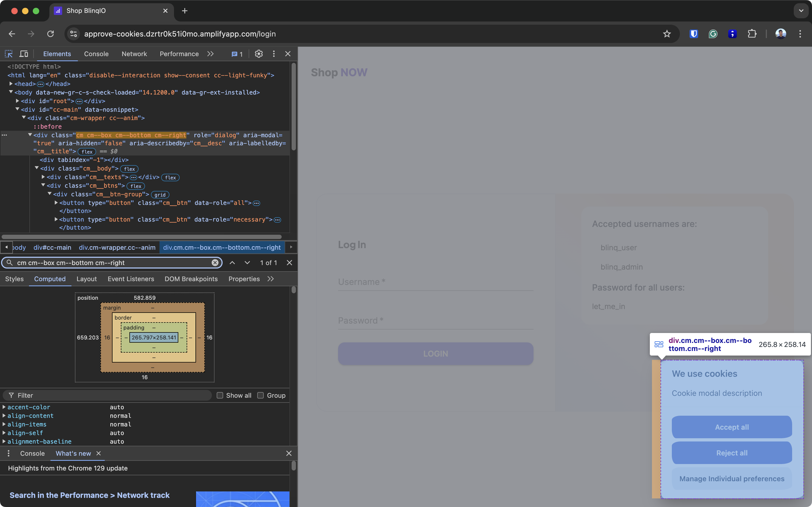
Task: Open DevTools more options kebab menu
Action: [274, 54]
